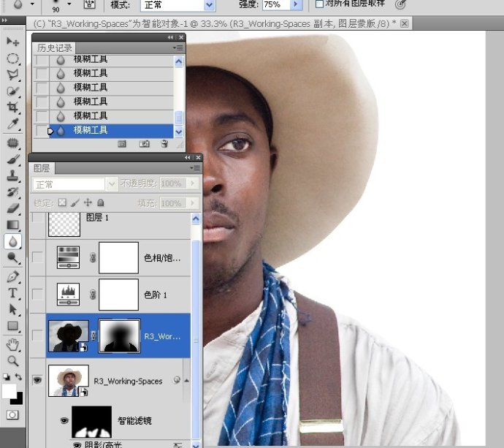
Task: Select the Clone Stamp tool
Action: coord(12,176)
